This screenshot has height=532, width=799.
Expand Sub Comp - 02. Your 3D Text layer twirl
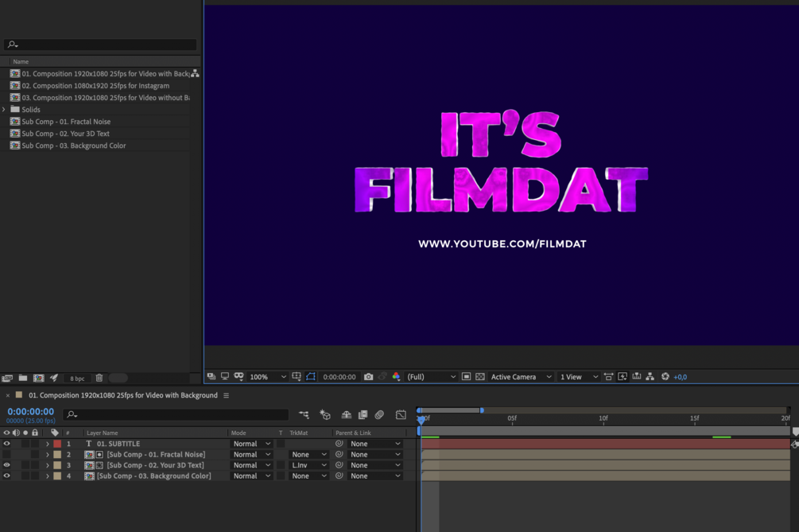point(48,465)
